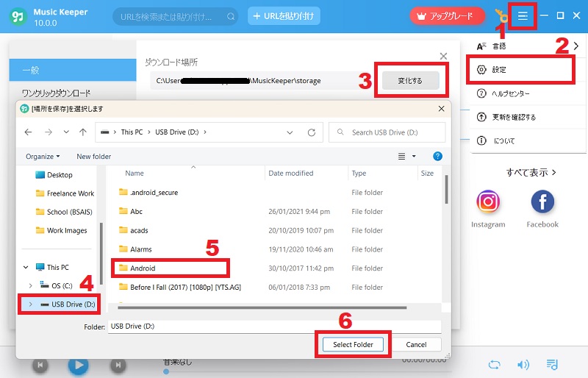
Task: Collapse the This PC tree node
Action: [x=26, y=267]
